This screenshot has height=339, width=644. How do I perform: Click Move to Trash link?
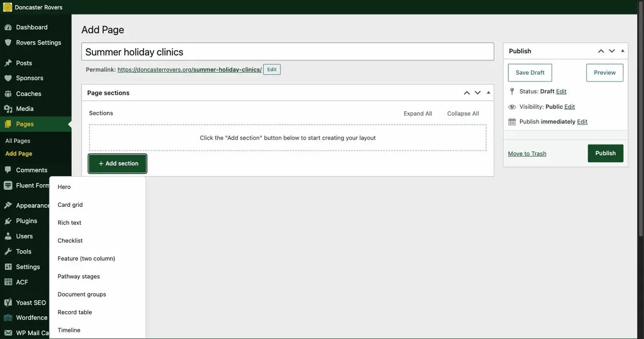tap(527, 154)
